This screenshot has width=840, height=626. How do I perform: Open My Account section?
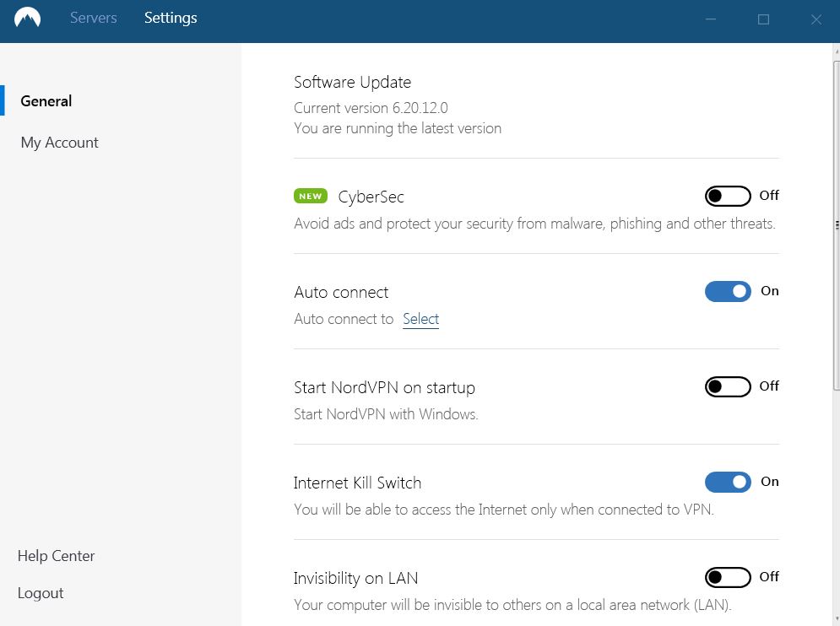[59, 143]
